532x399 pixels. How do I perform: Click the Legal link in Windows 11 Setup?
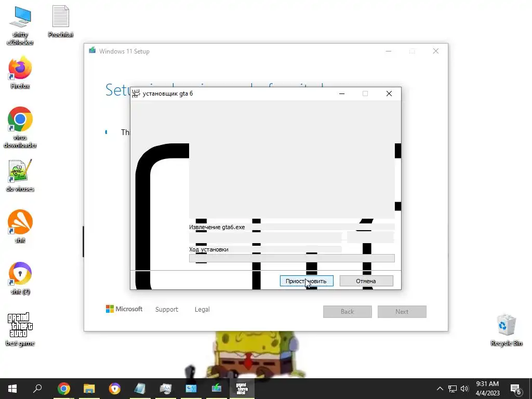click(x=202, y=310)
